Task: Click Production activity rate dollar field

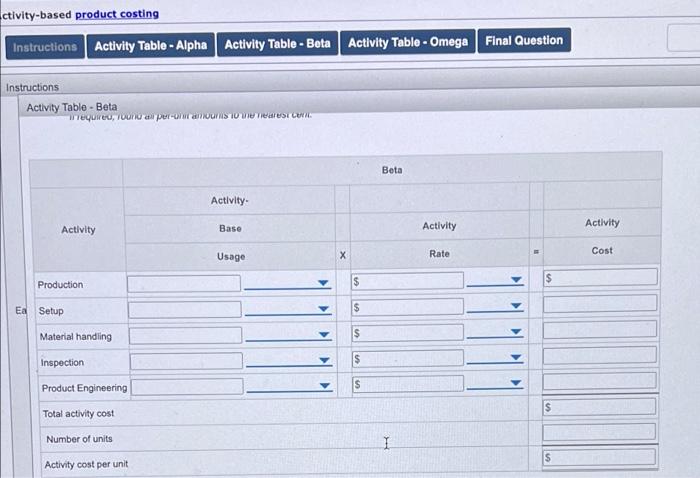Action: 407,281
